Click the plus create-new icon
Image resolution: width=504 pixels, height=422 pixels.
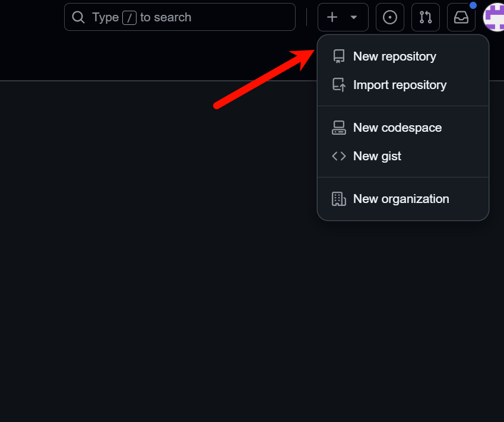click(332, 17)
